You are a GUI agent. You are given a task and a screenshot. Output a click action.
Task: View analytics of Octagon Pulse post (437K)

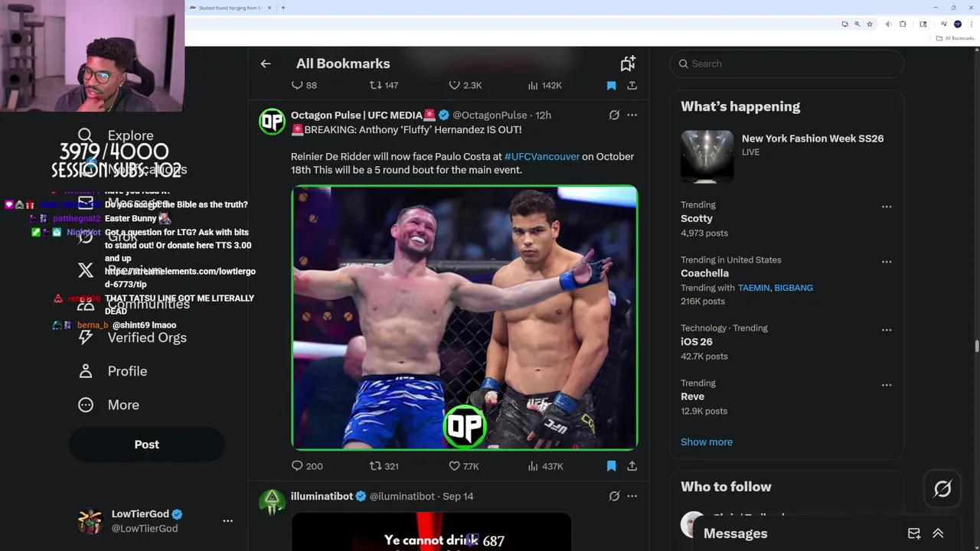tap(546, 466)
